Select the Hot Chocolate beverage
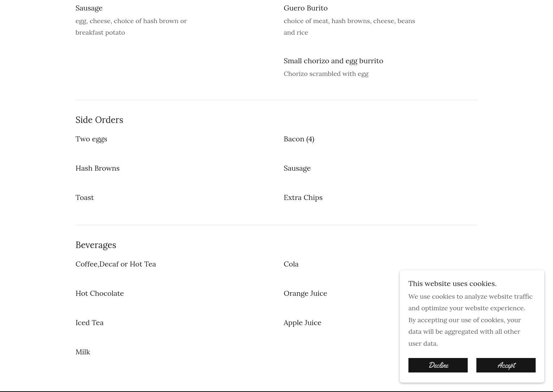 click(x=100, y=294)
